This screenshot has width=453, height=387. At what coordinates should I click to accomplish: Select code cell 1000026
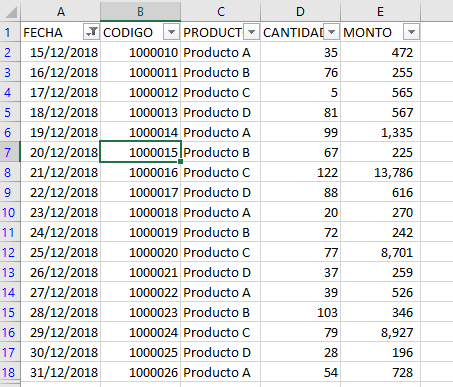click(x=140, y=372)
